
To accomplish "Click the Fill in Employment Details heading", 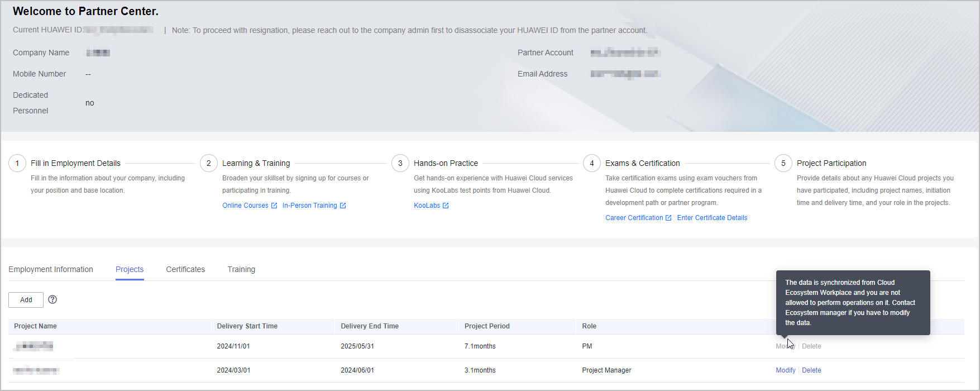I will tap(75, 163).
